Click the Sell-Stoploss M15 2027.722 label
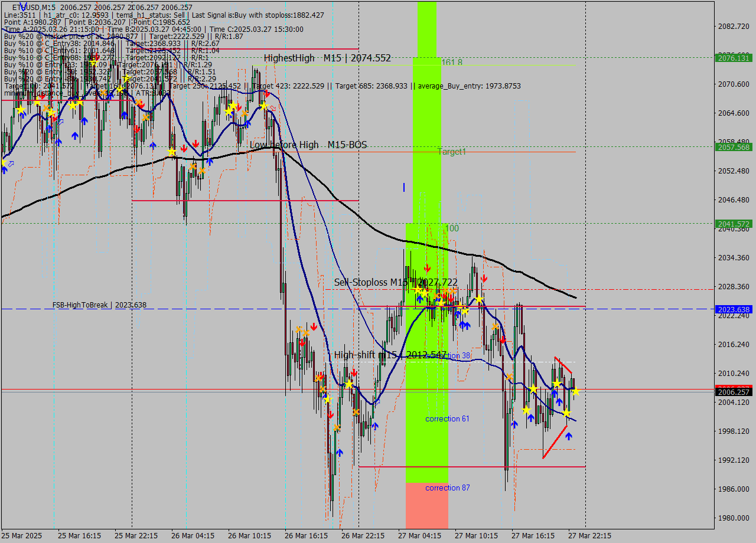756x543 pixels. pyautogui.click(x=395, y=282)
